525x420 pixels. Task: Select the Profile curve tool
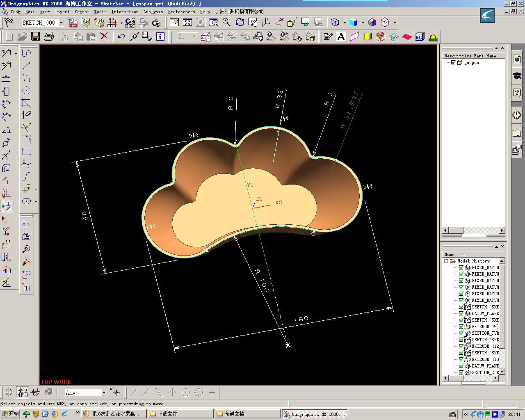coord(27,53)
